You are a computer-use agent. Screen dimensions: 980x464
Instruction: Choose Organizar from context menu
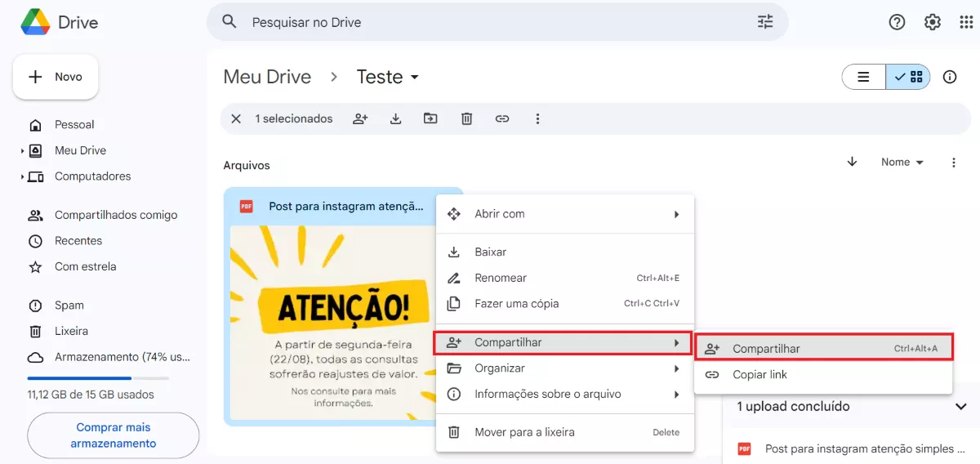[565, 368]
